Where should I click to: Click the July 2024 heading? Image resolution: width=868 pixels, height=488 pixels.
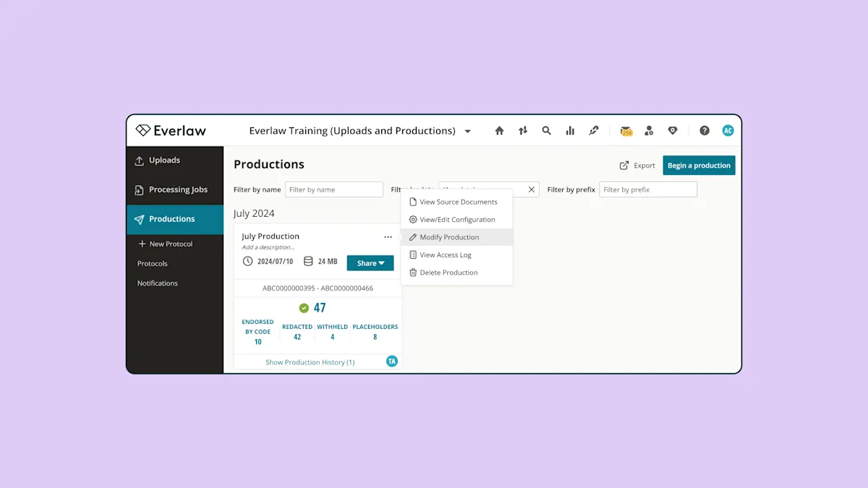click(x=254, y=213)
